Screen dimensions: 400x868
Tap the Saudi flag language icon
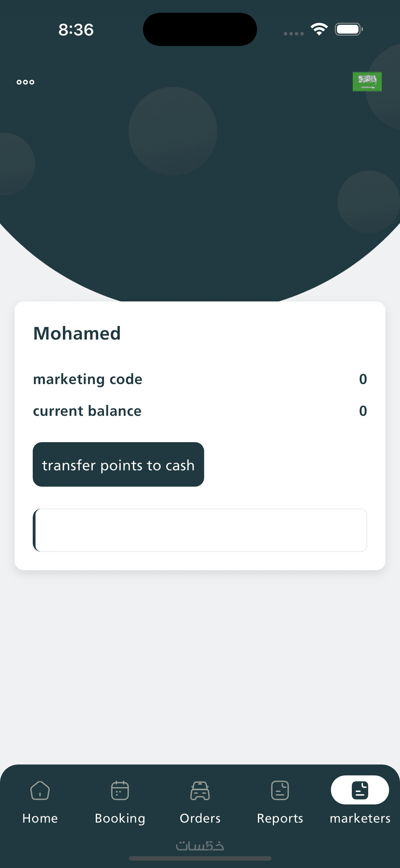[367, 81]
